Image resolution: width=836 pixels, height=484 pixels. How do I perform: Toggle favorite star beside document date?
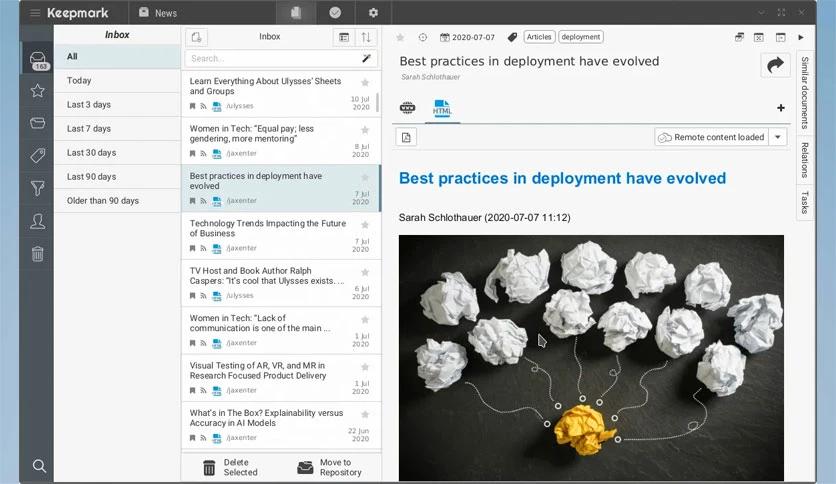click(400, 37)
